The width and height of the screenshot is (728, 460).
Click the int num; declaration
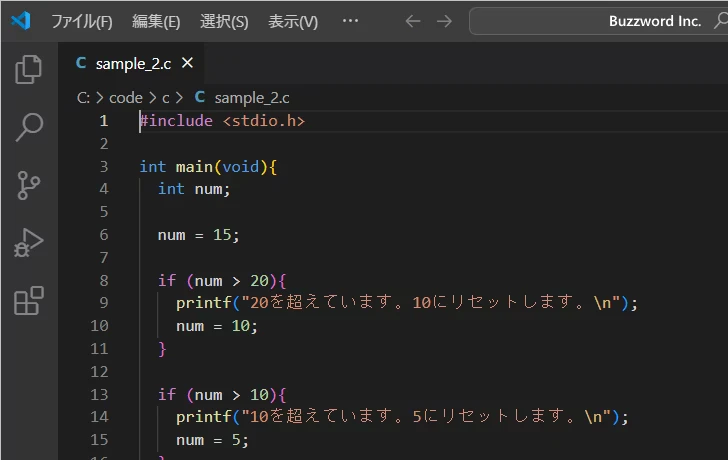(x=194, y=189)
